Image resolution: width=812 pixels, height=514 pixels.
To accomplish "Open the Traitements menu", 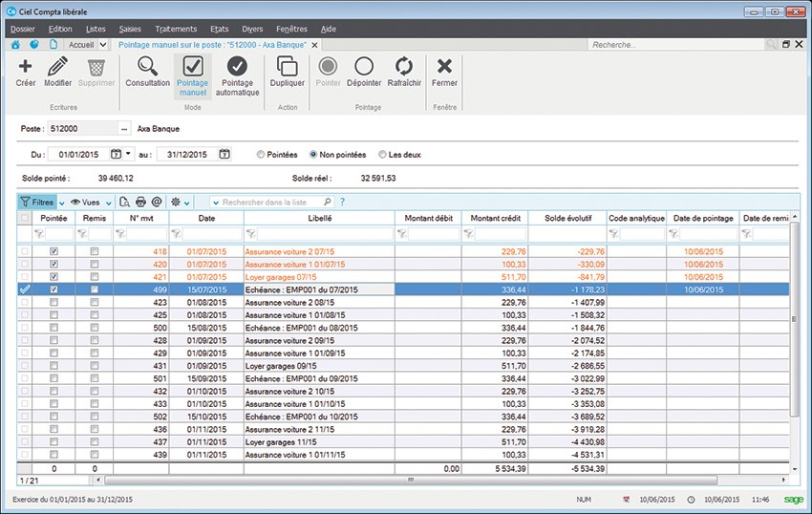I will click(x=176, y=29).
